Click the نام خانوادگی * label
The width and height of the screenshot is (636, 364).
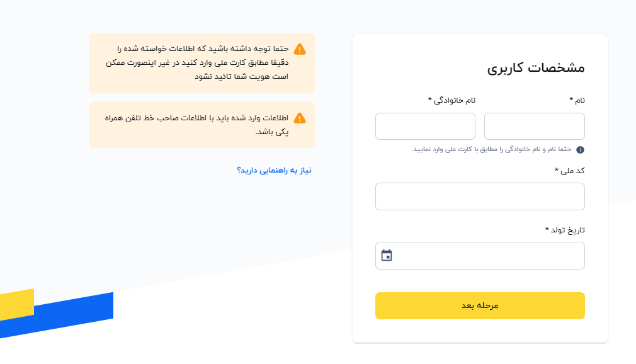451,100
